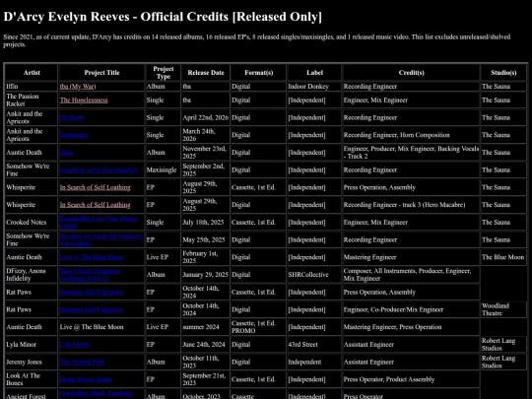Open 'The Eternal Path' album link
Image resolution: width=532 pixels, height=399 pixels.
[x=82, y=362]
